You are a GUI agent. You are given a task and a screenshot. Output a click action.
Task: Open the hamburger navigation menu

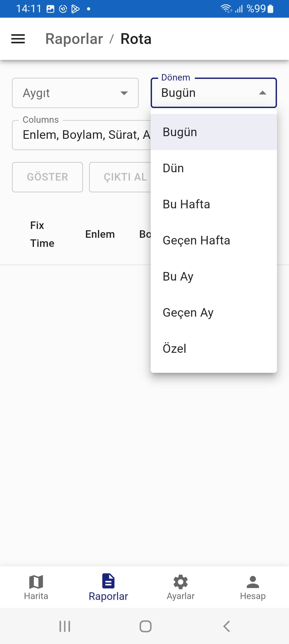tap(18, 39)
